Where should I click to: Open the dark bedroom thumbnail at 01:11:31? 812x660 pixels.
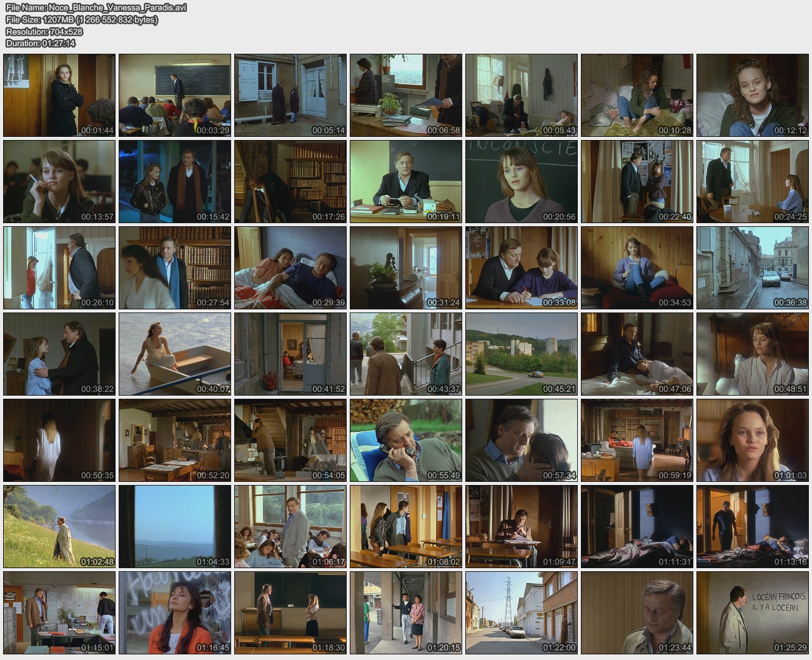637,526
